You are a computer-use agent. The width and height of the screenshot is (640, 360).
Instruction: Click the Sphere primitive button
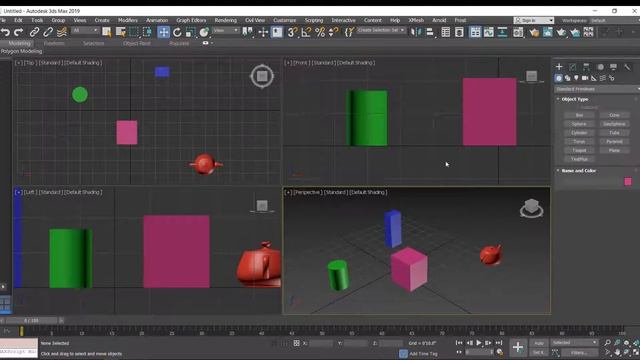click(579, 124)
